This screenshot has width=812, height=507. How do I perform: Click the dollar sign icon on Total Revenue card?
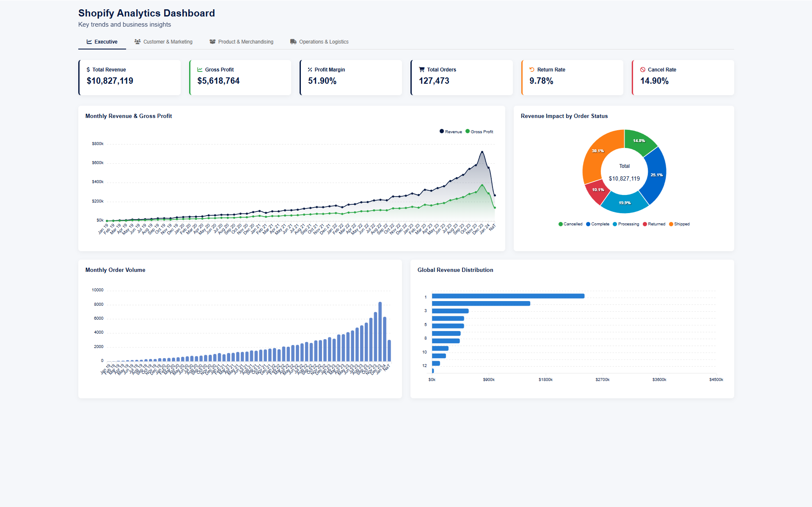88,69
